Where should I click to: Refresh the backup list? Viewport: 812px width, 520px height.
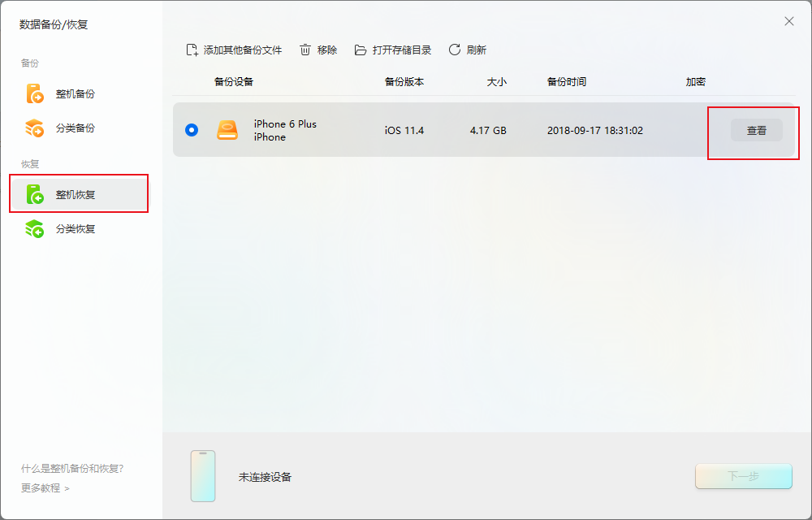pos(455,50)
